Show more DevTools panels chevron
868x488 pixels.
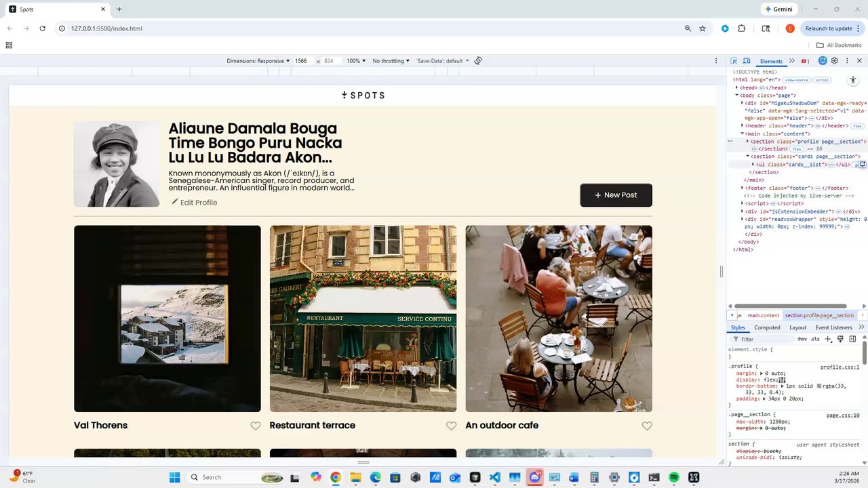(792, 61)
